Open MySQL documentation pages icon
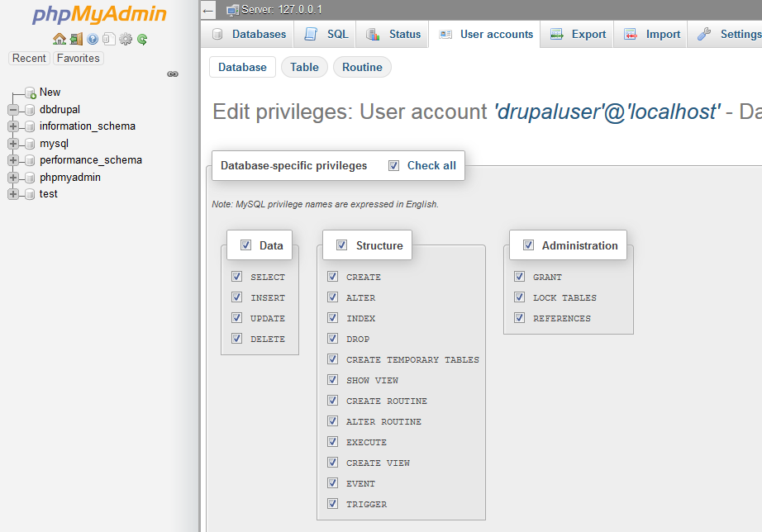Image resolution: width=762 pixels, height=532 pixels. (x=109, y=39)
